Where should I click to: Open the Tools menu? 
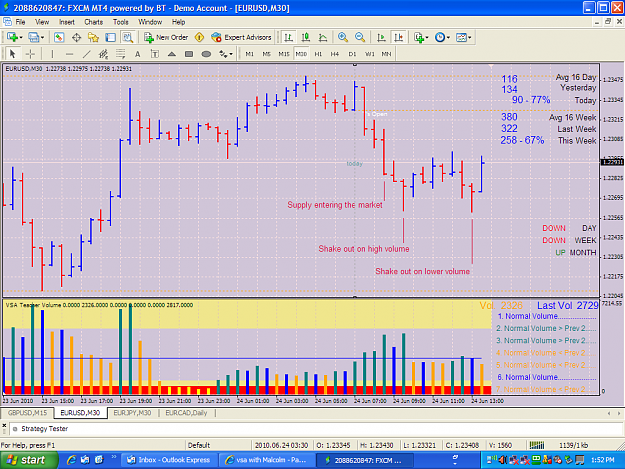click(120, 22)
